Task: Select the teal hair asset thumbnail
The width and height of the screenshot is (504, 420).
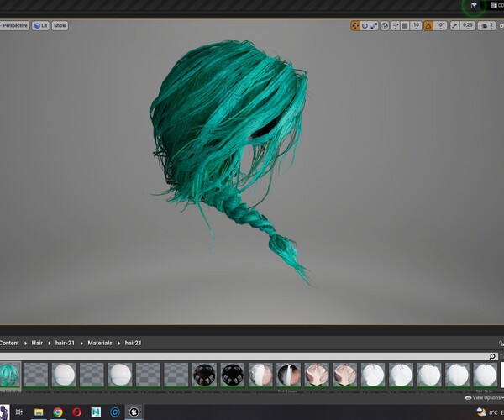Action: pyautogui.click(x=9, y=375)
